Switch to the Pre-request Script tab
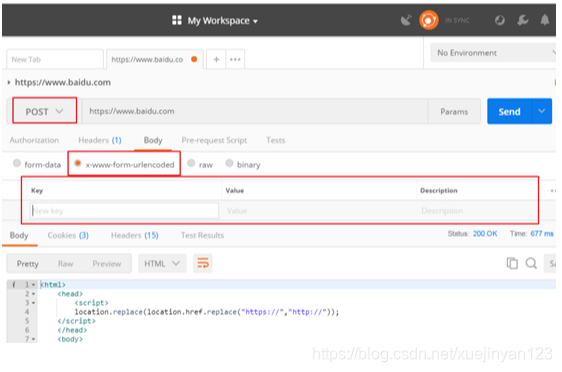562x372 pixels. point(214,140)
